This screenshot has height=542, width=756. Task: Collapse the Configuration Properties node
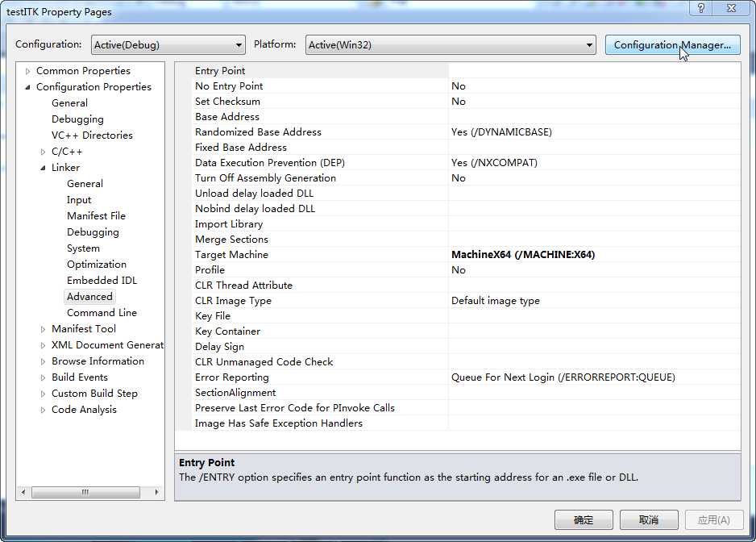click(27, 87)
